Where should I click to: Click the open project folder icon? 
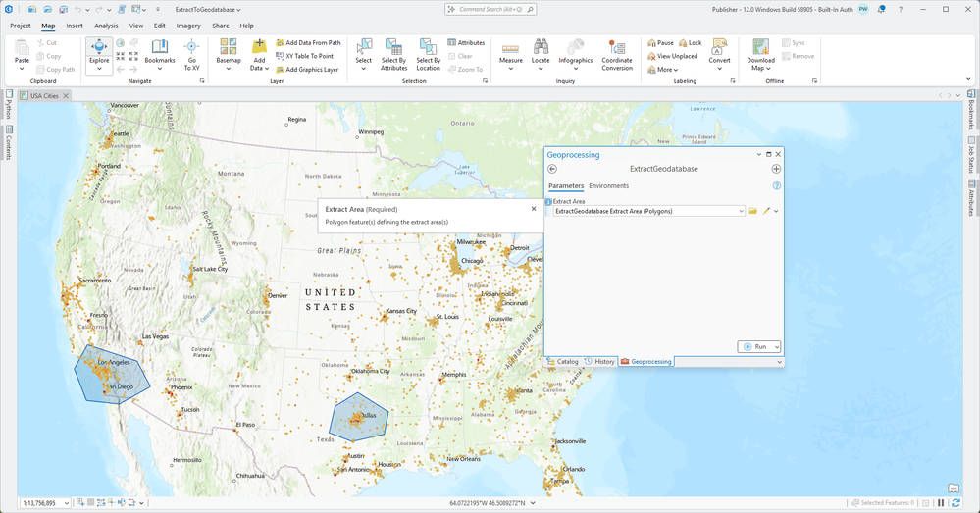[47, 10]
